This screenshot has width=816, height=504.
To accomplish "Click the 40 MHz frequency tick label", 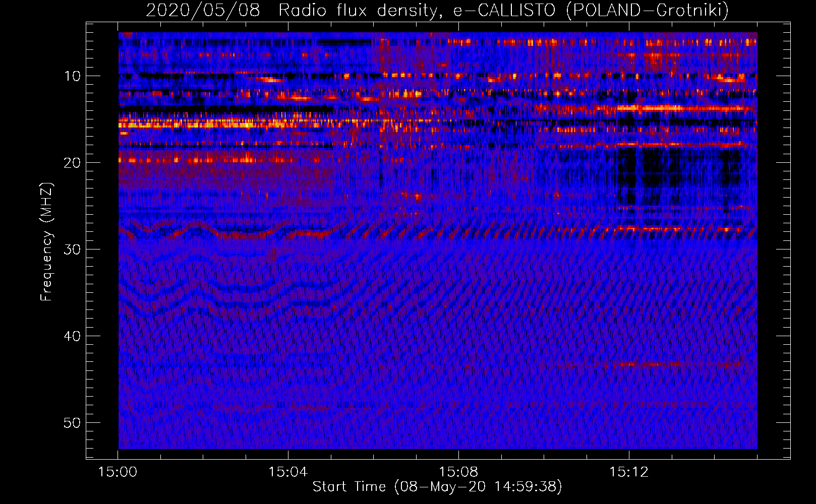I will click(x=73, y=336).
